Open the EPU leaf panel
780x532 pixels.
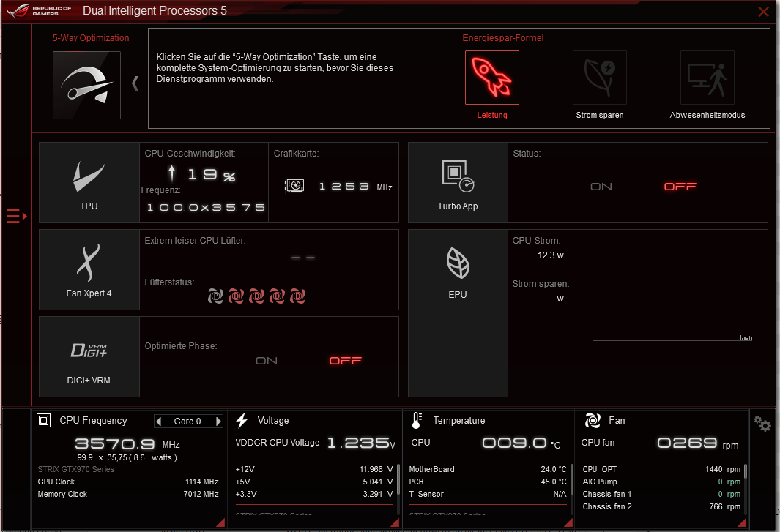[458, 313]
